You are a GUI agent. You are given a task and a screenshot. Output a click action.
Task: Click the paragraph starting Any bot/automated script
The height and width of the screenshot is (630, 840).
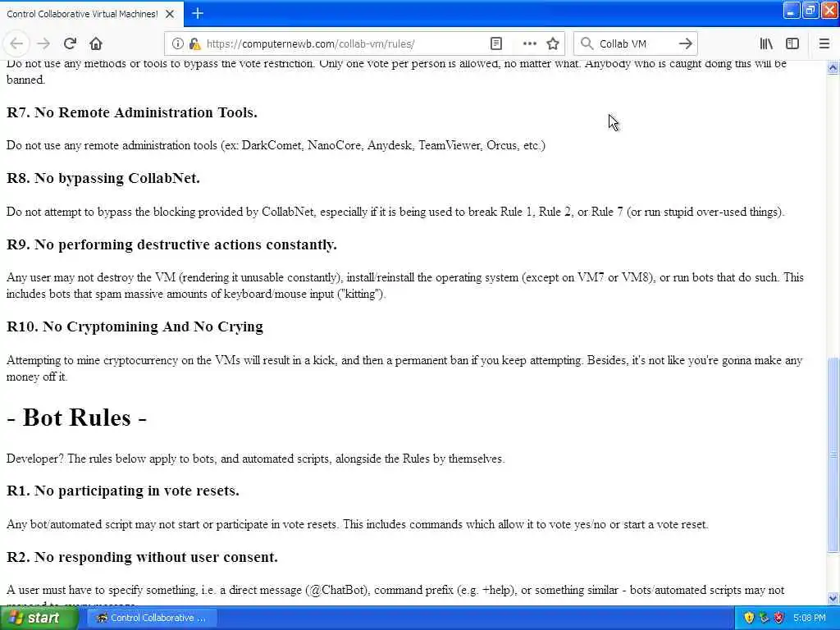pos(358,524)
